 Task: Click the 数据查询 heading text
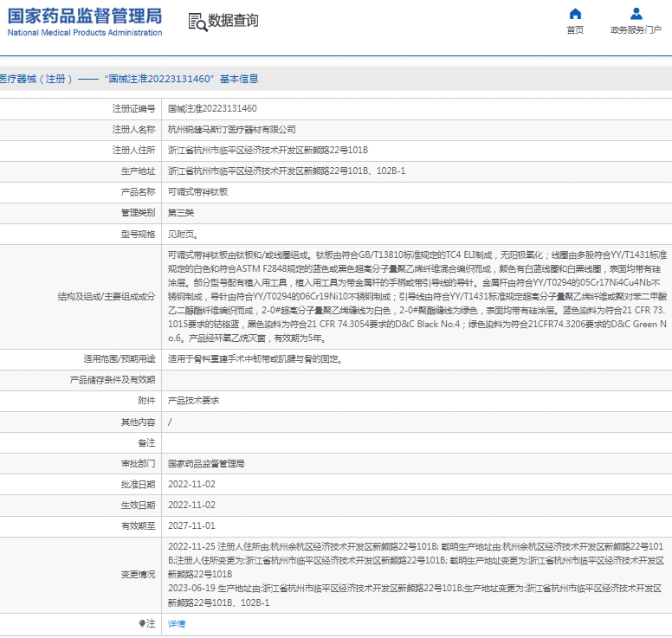(233, 20)
